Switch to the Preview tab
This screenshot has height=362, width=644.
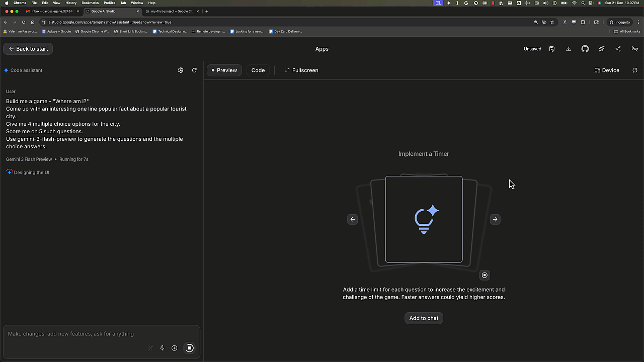[224, 70]
